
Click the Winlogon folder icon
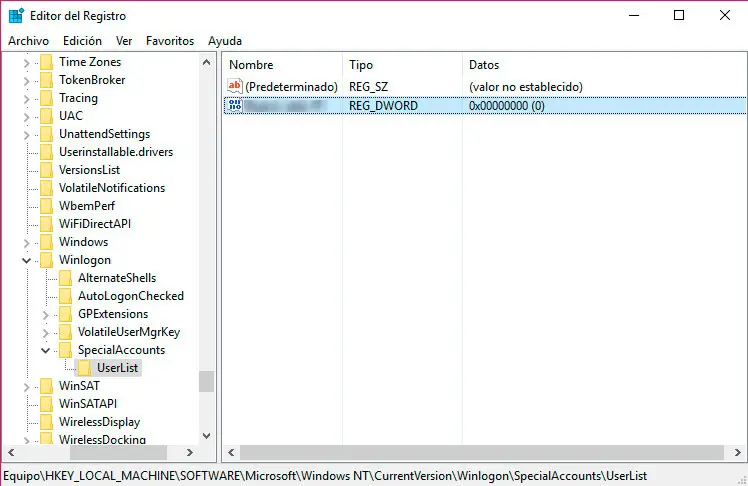[46, 260]
